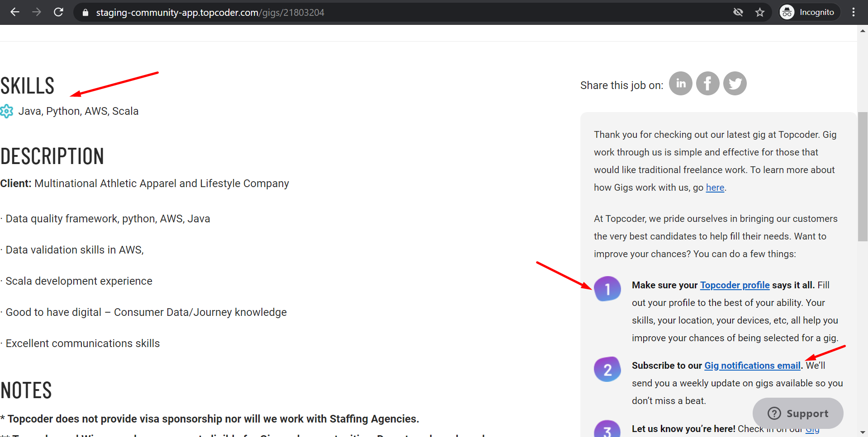Click the skills gear icon
Screen dimensions: 868x437
pyautogui.click(x=7, y=111)
